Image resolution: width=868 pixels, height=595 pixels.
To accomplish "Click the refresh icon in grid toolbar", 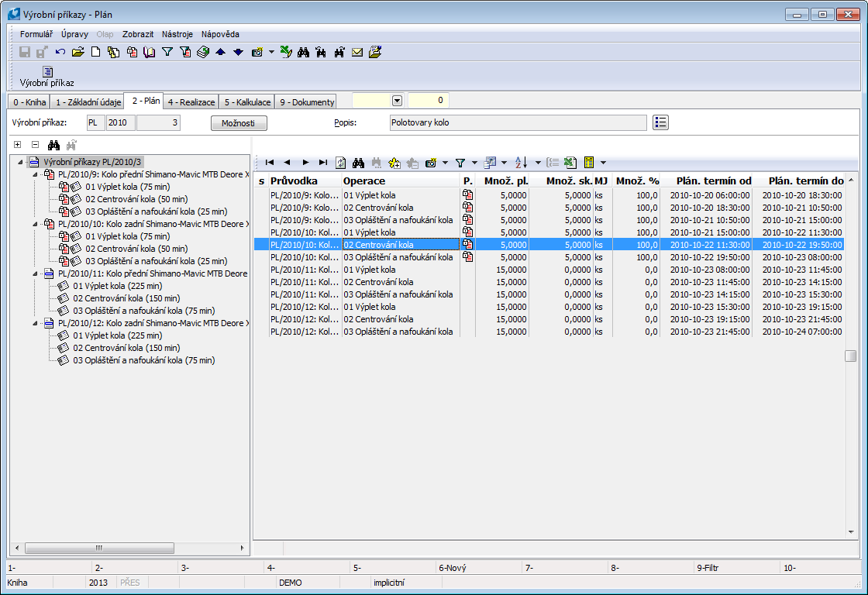I will 341,163.
